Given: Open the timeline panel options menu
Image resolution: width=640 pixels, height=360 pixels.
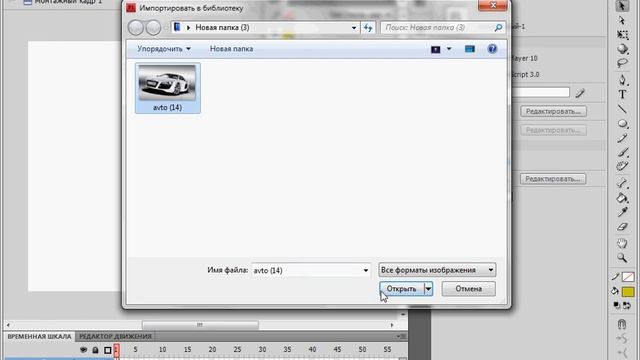Looking at the screenshot, I should pos(401,336).
